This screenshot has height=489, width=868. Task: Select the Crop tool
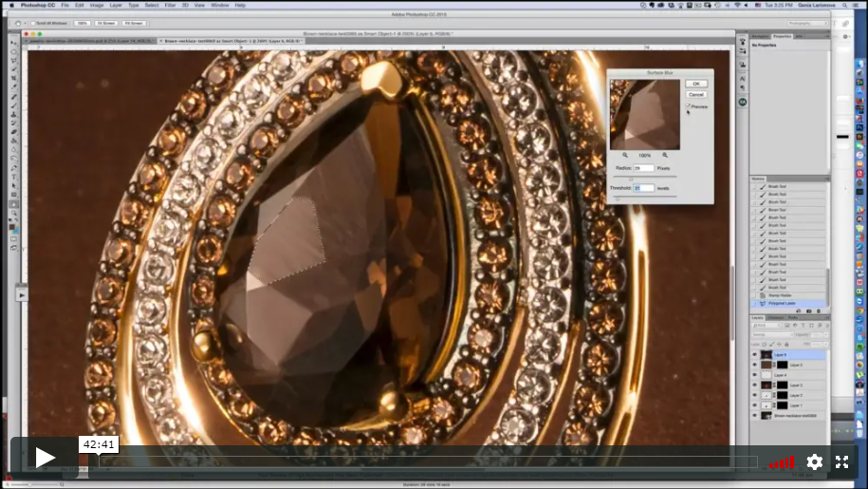pos(14,79)
